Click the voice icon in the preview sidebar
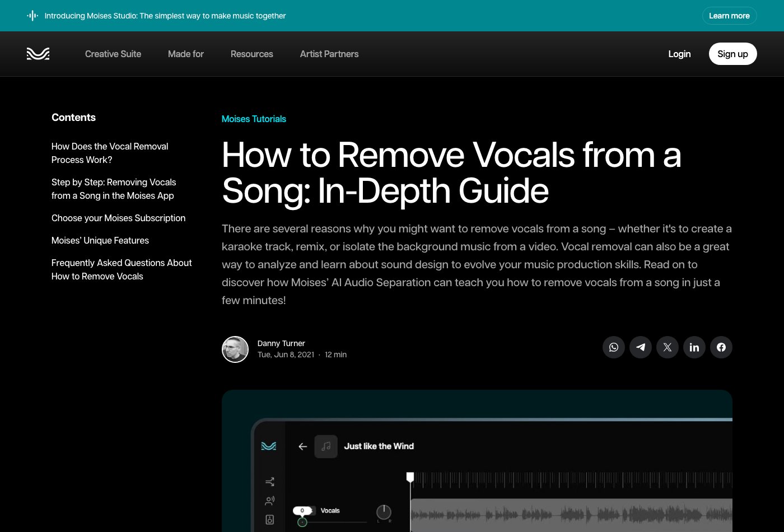Image resolution: width=784 pixels, height=532 pixels. click(270, 501)
